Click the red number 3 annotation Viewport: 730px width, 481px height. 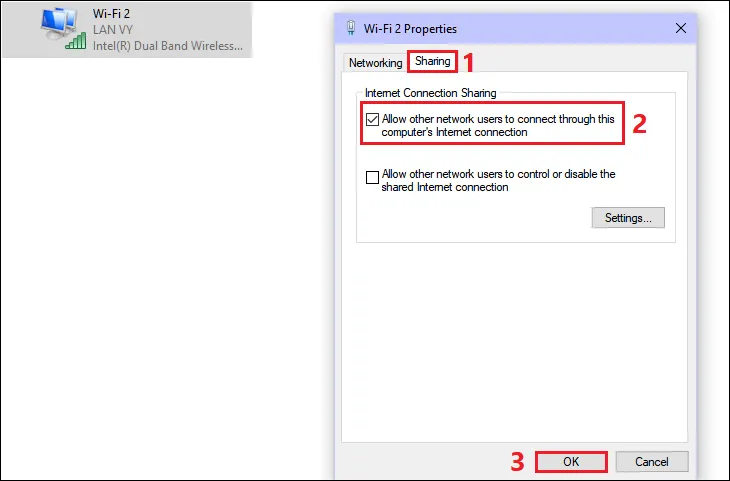517,462
